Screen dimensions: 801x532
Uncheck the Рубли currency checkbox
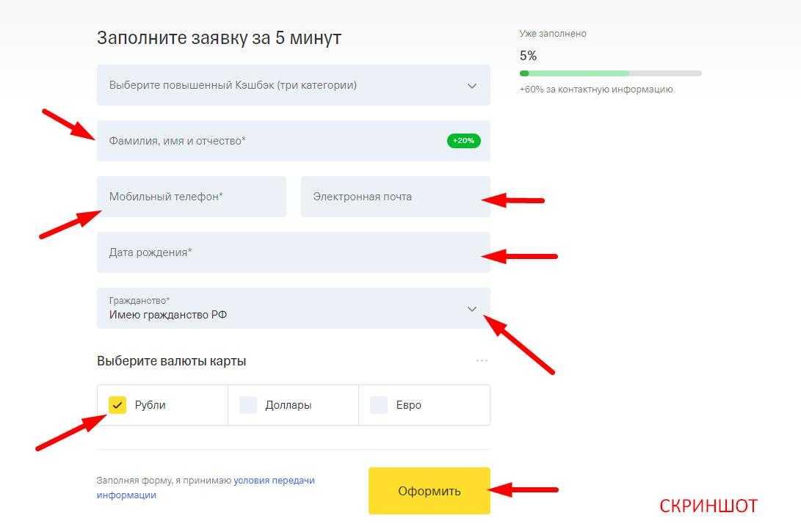117,405
